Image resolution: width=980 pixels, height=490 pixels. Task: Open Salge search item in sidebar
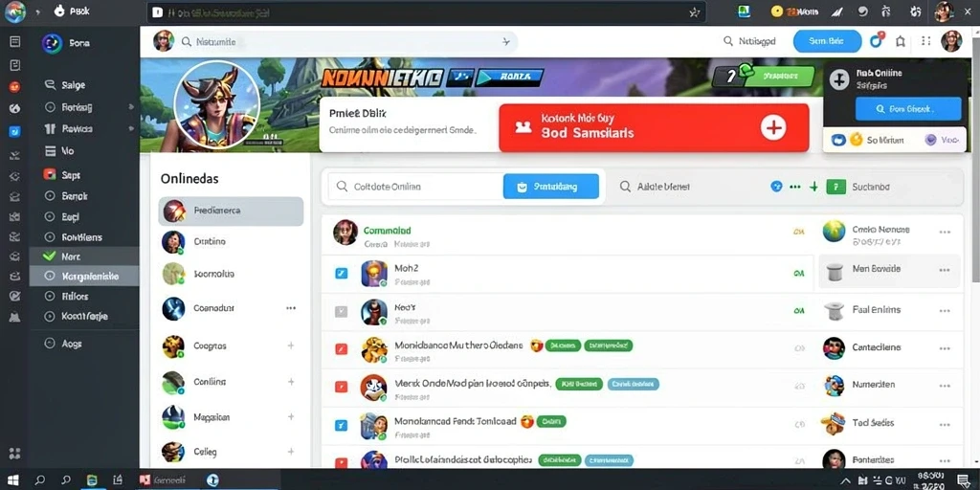click(x=65, y=85)
